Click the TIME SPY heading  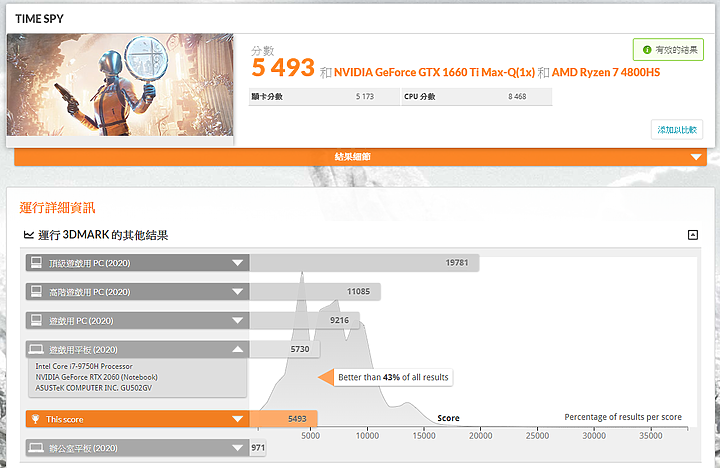(x=39, y=19)
